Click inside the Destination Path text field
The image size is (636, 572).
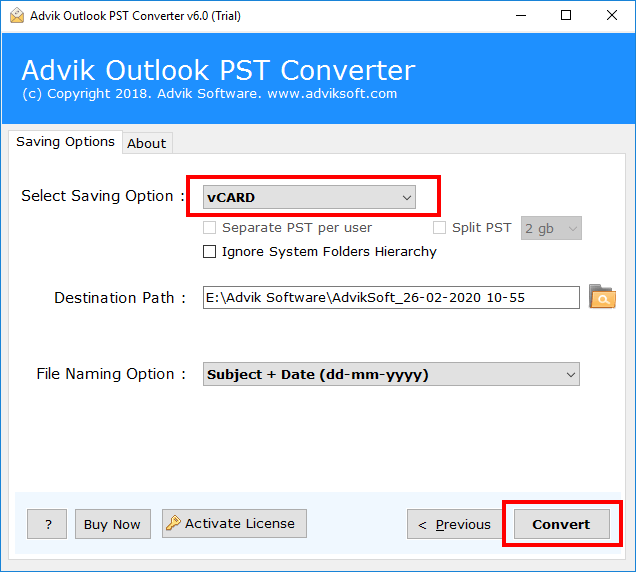pos(390,298)
